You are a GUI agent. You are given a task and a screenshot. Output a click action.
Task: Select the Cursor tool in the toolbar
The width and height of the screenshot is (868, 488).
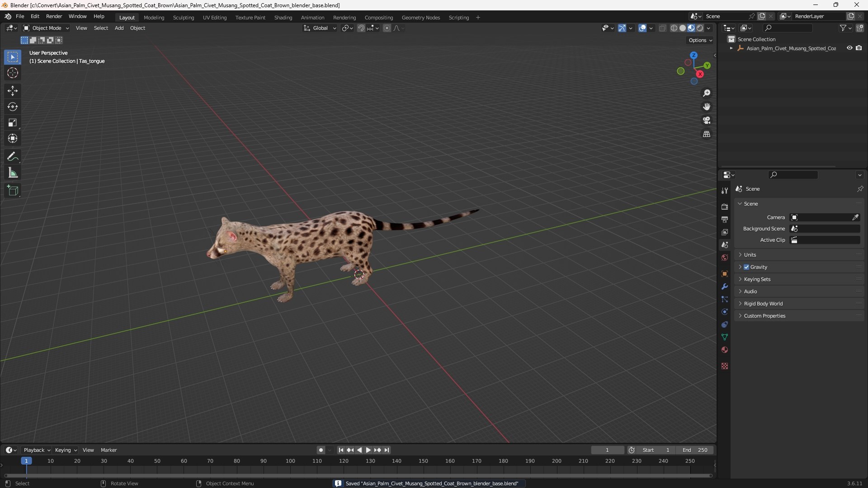(x=13, y=73)
